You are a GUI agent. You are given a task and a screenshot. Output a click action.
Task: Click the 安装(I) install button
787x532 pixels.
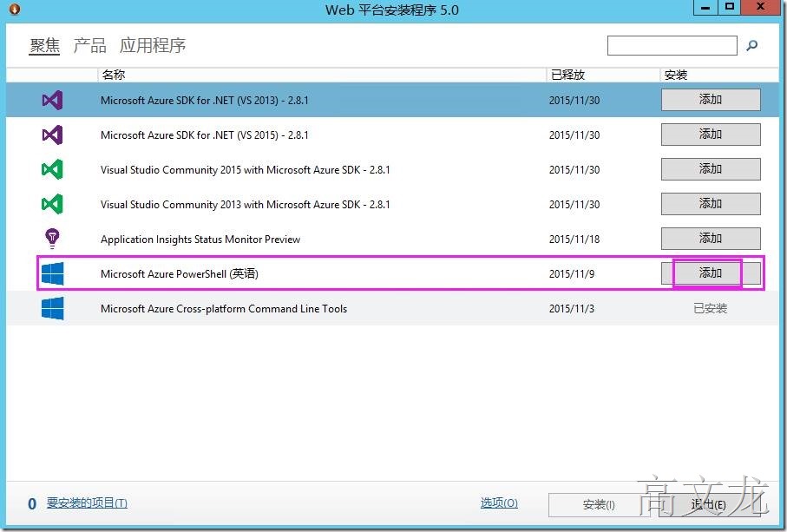(x=599, y=504)
